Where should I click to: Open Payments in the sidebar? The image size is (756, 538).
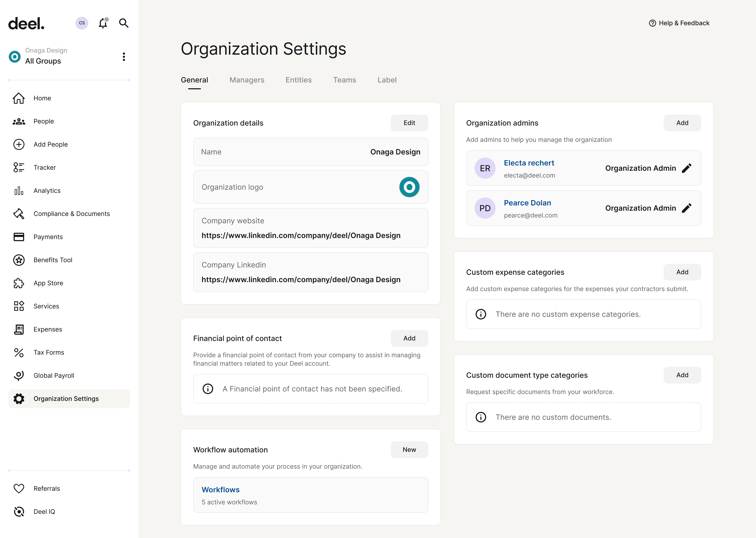69,237
